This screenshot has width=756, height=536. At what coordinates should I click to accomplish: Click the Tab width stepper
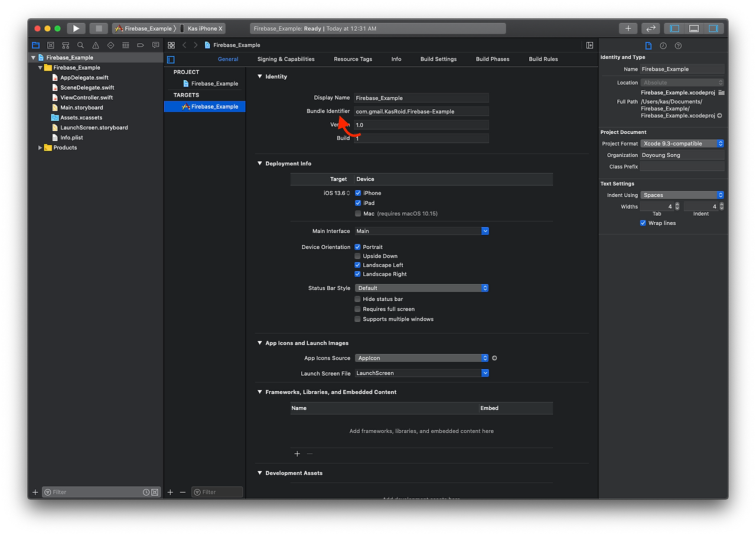pos(677,206)
